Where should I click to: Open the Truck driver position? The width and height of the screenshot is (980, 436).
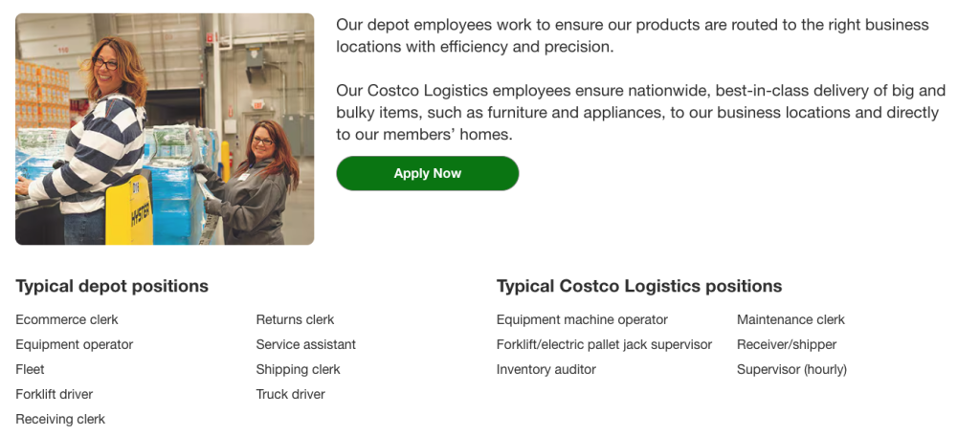click(290, 394)
